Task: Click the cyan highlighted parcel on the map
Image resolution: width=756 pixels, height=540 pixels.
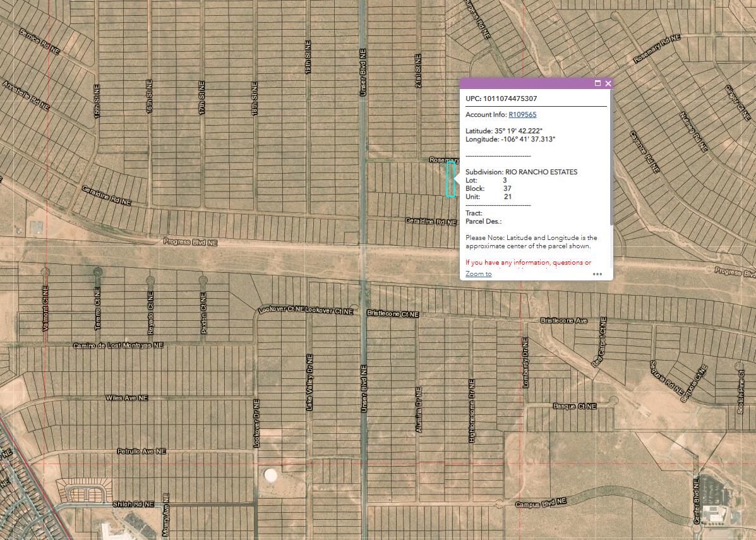Action: 450,179
